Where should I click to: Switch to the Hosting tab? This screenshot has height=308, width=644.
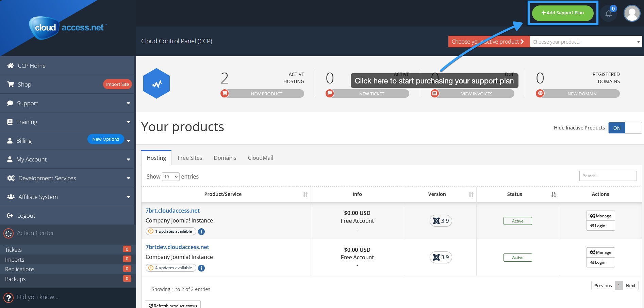click(x=156, y=158)
